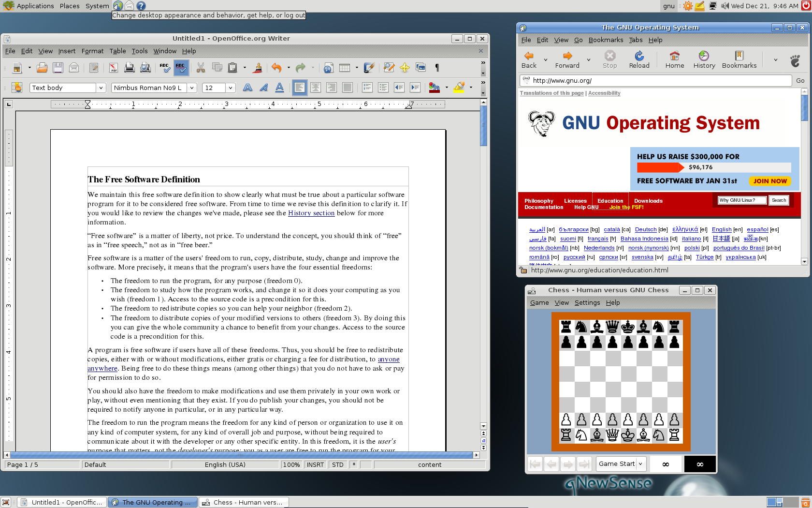Screen dimensions: 812x508
Task: Undo last action in Writer
Action: [x=276, y=68]
